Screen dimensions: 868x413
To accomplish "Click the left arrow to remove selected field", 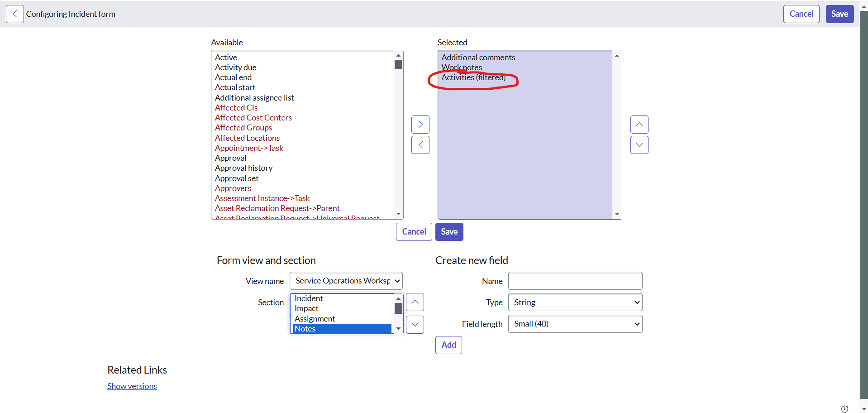I will (x=420, y=144).
